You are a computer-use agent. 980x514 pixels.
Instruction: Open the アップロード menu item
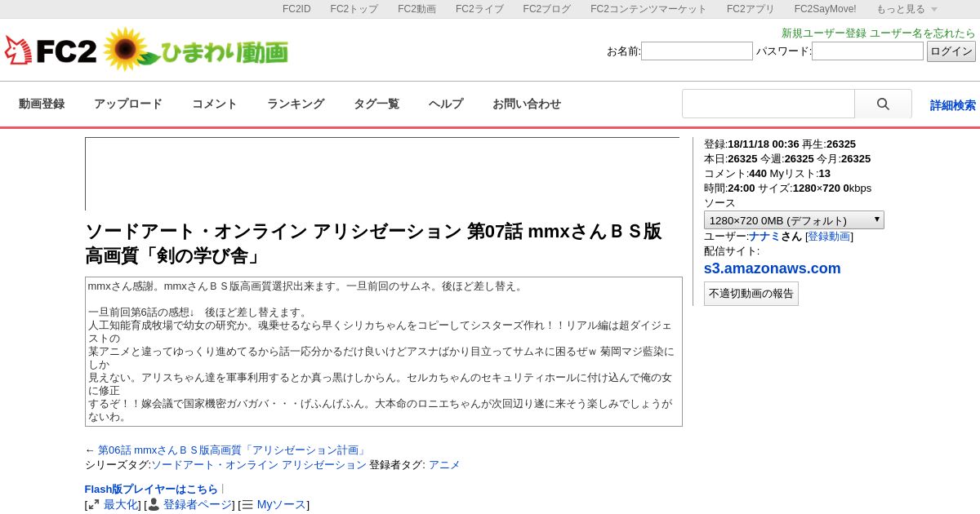click(x=128, y=104)
